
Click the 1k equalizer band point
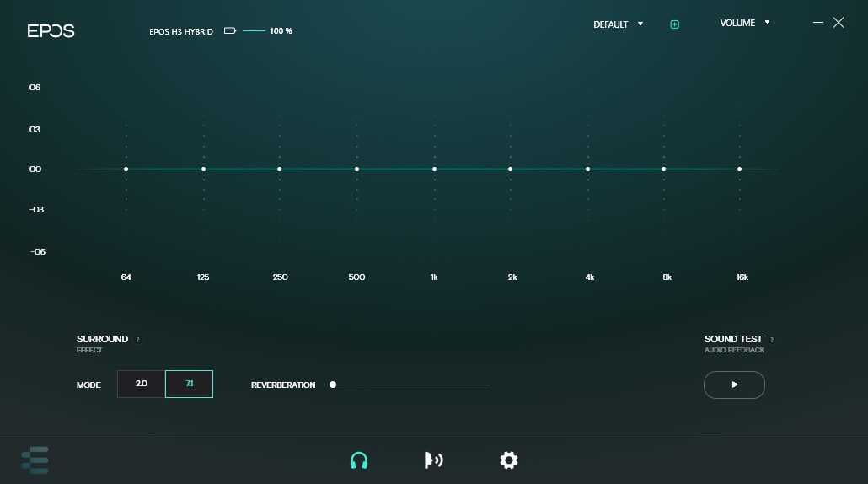pyautogui.click(x=434, y=169)
